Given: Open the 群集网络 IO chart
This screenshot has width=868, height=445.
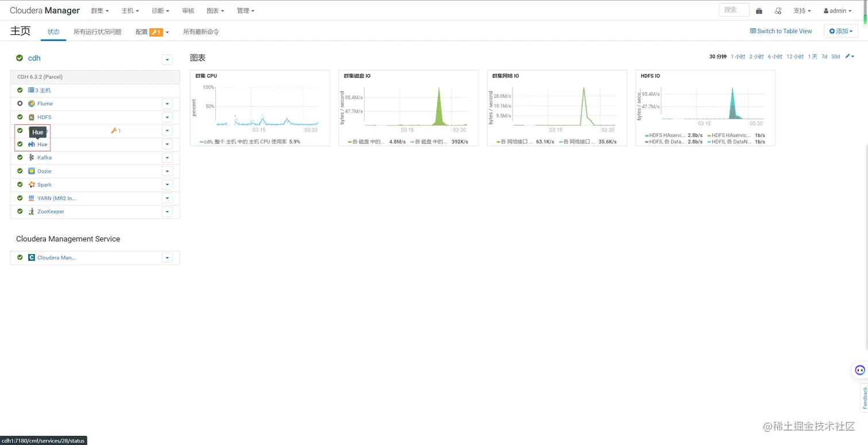Looking at the screenshot, I should click(557, 108).
